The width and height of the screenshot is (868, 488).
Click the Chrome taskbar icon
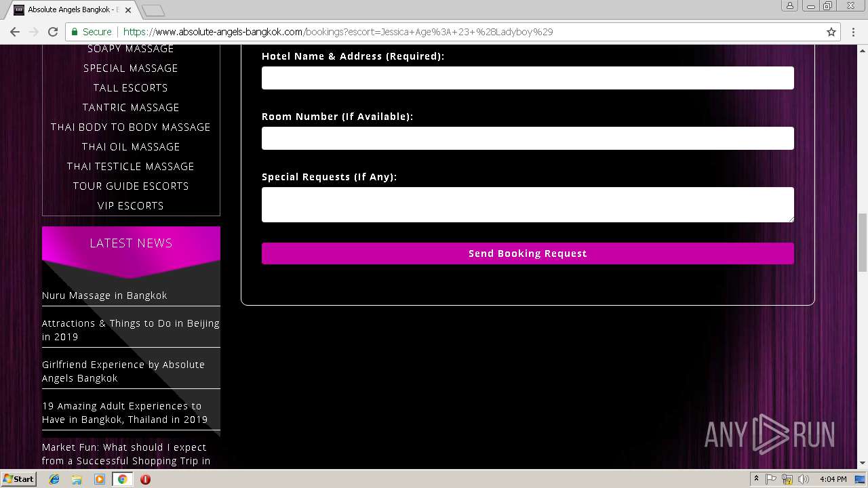(122, 479)
